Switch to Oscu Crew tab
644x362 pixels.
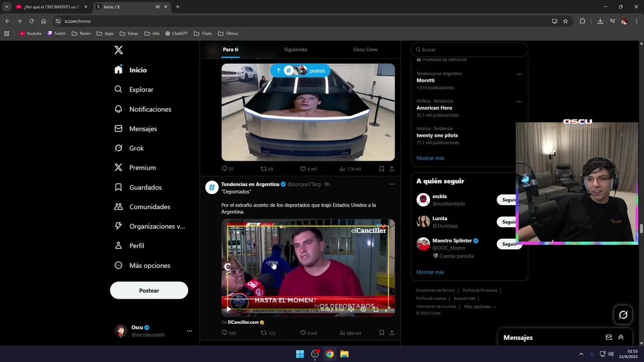[365, 50]
